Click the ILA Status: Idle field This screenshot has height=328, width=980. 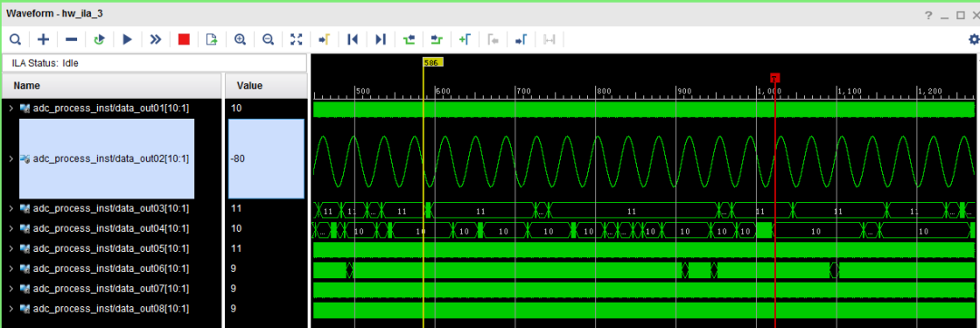[154, 63]
